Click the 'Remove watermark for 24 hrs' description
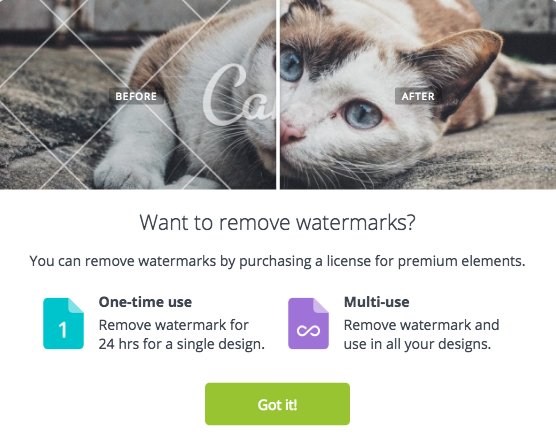The image size is (556, 448). [x=182, y=334]
